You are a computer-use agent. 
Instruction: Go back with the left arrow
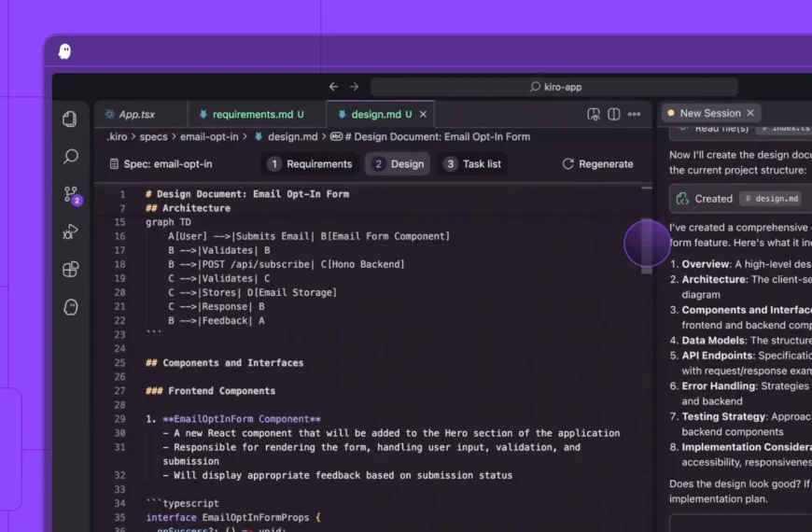coord(334,87)
